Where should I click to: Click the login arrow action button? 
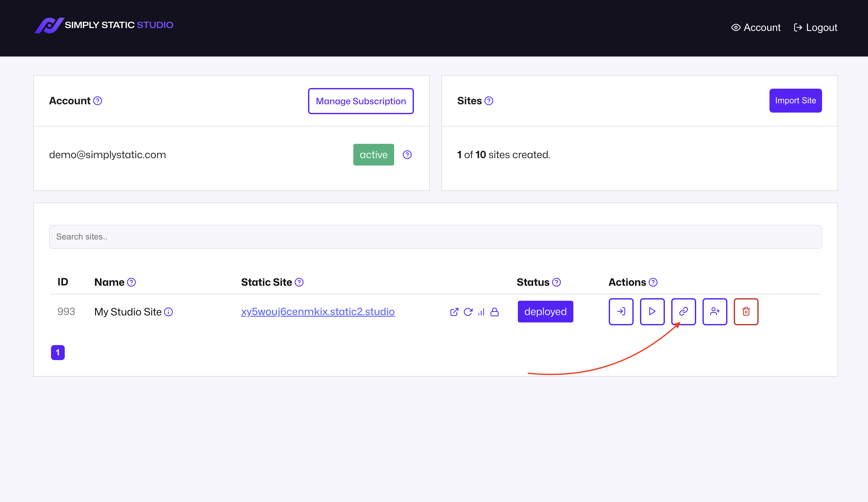tap(621, 312)
